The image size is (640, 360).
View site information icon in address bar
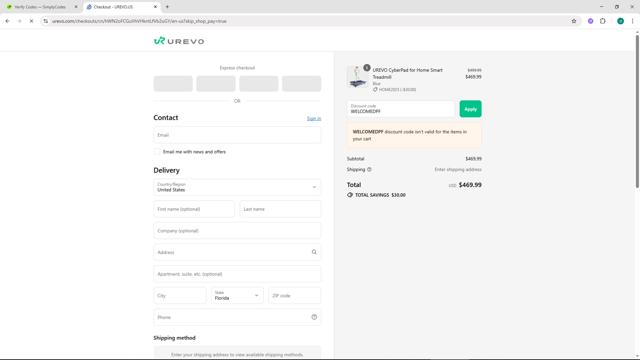coord(45,21)
